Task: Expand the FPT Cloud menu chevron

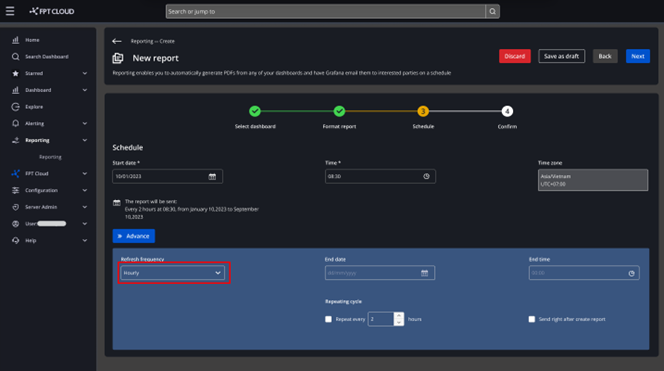Action: [85, 174]
